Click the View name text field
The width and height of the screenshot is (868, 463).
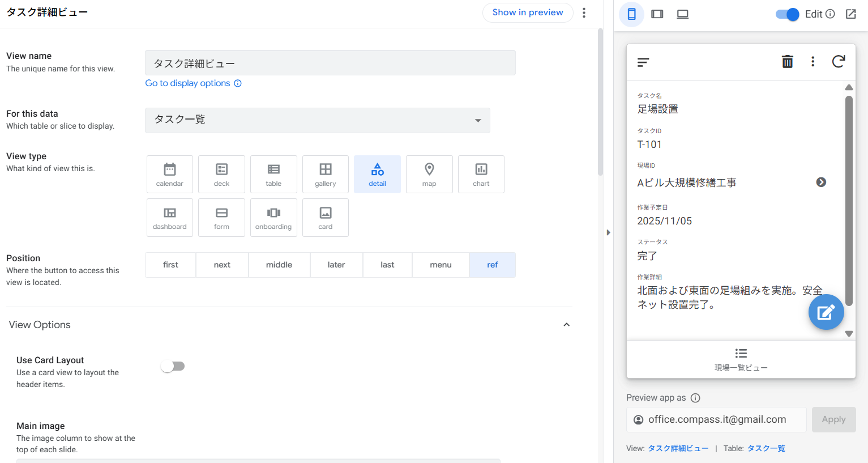(330, 63)
